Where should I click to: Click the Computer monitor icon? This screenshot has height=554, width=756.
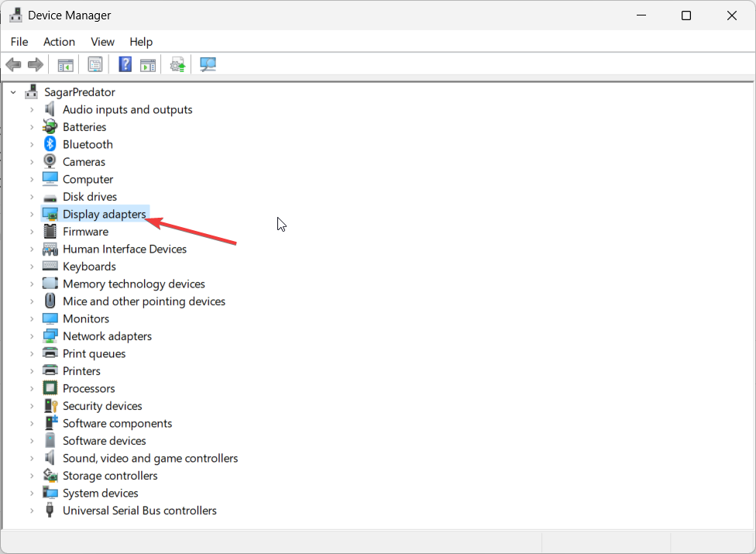click(50, 179)
